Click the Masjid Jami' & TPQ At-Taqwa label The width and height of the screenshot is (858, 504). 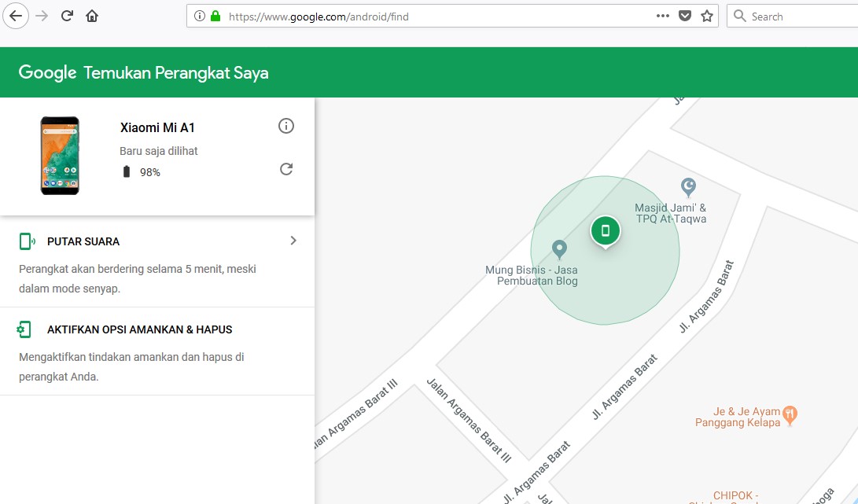click(671, 213)
